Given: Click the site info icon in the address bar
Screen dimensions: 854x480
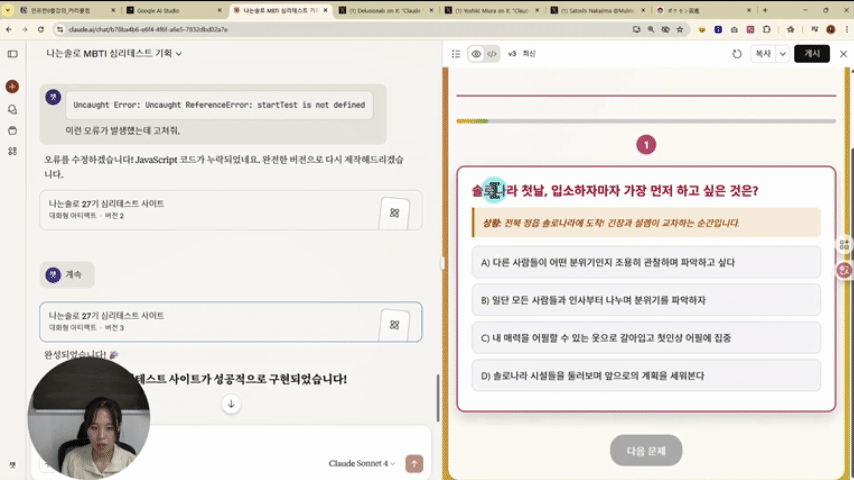Looking at the screenshot, I should click(59, 29).
